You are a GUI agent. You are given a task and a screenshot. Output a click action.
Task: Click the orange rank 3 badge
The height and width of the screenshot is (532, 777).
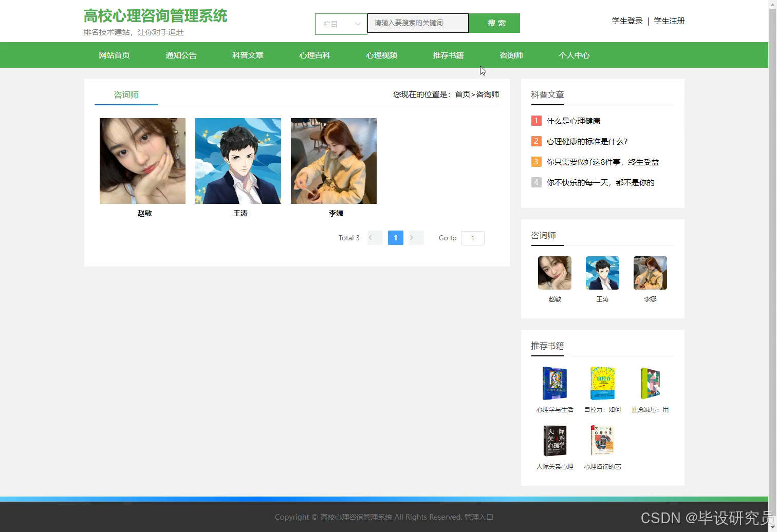click(536, 162)
